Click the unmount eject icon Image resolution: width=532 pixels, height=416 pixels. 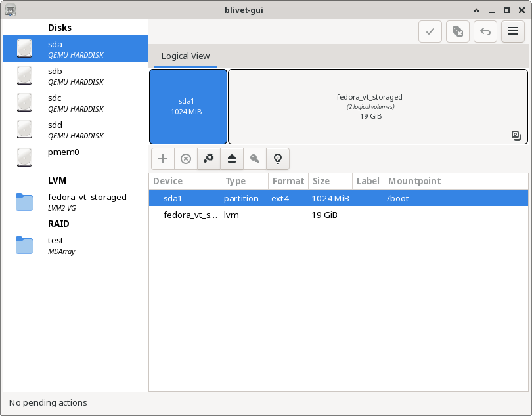pos(232,159)
